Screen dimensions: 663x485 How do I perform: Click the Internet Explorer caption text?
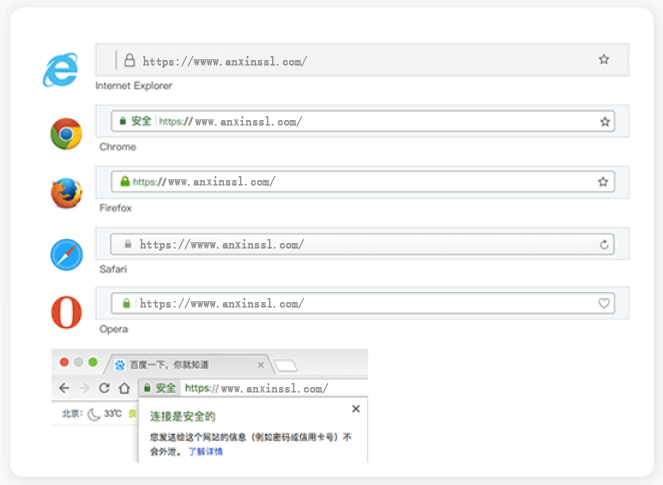click(134, 86)
